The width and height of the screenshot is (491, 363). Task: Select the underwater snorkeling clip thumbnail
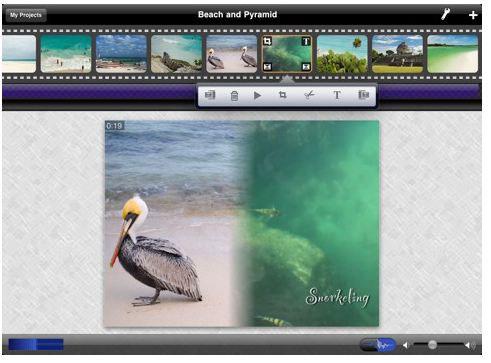[x=287, y=54]
